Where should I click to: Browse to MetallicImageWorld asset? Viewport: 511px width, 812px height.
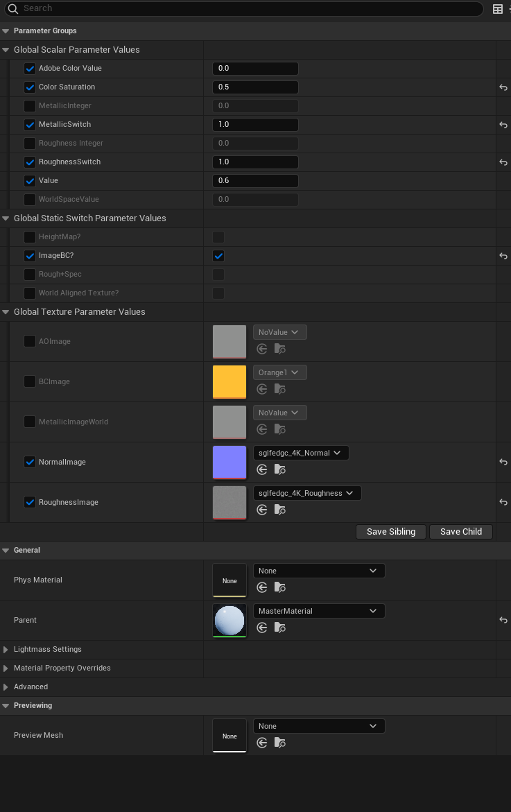(x=280, y=429)
